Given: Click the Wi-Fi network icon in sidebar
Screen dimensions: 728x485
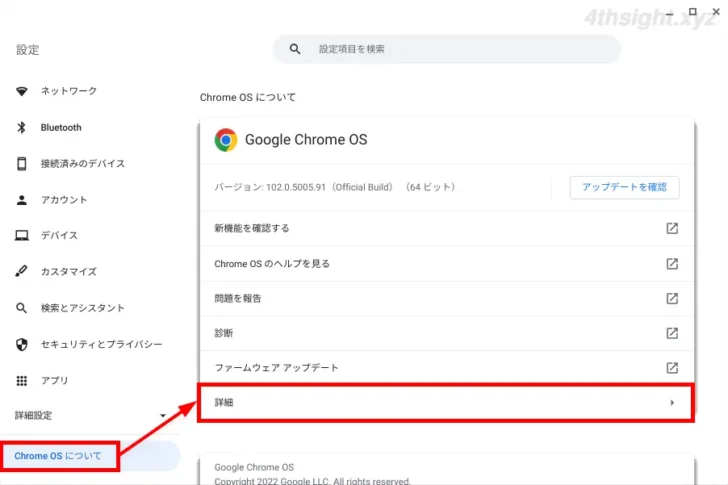Looking at the screenshot, I should point(21,91).
